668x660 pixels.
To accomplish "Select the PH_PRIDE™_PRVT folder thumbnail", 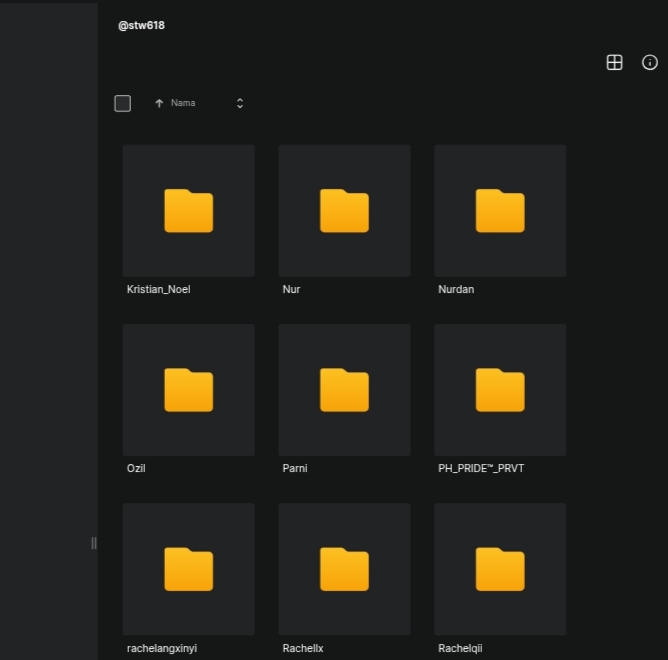I will coord(500,390).
